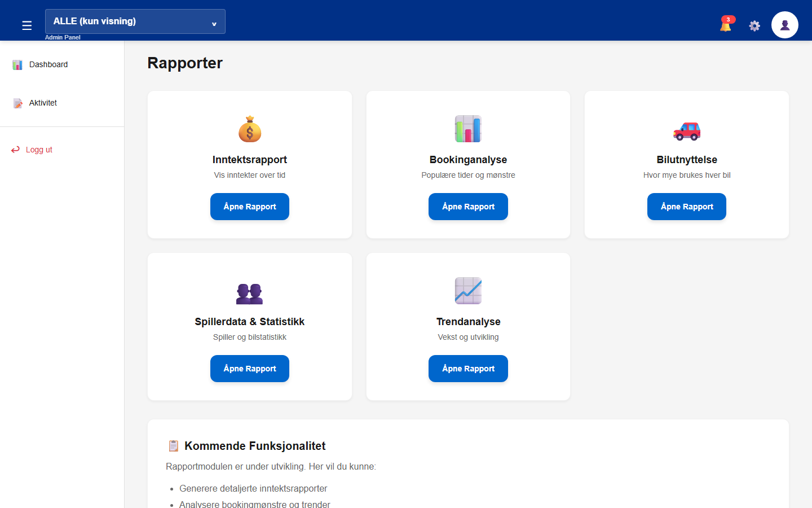Image resolution: width=812 pixels, height=508 pixels.
Task: Click the Spillerdata & Statistikk title
Action: (x=250, y=322)
